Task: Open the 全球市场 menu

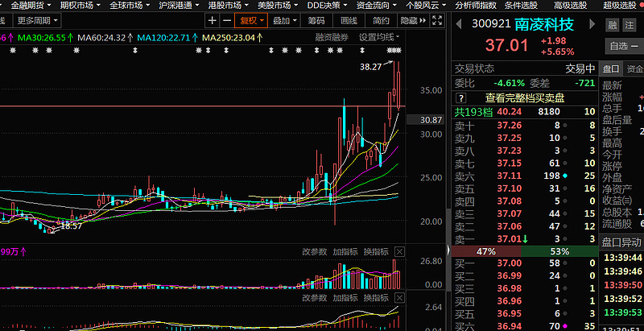Action: 130,6
